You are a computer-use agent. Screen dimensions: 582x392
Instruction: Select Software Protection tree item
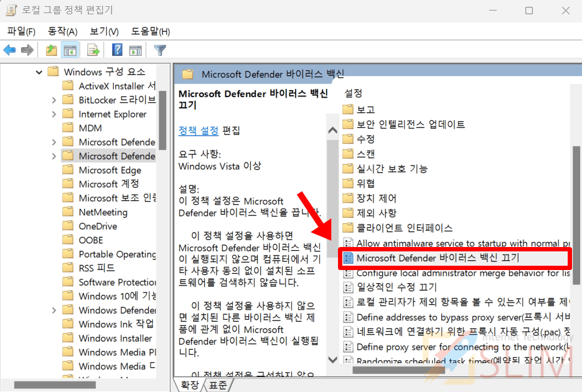[109, 282]
